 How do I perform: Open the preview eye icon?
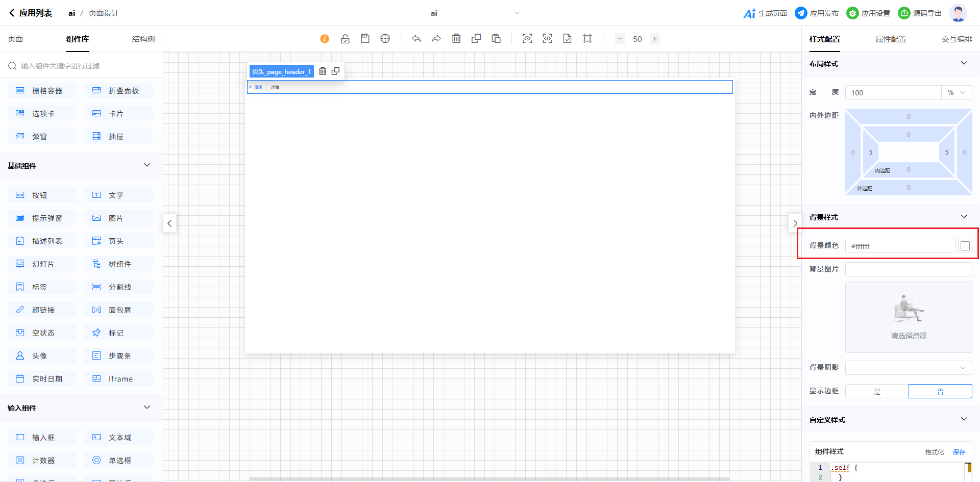click(x=527, y=39)
